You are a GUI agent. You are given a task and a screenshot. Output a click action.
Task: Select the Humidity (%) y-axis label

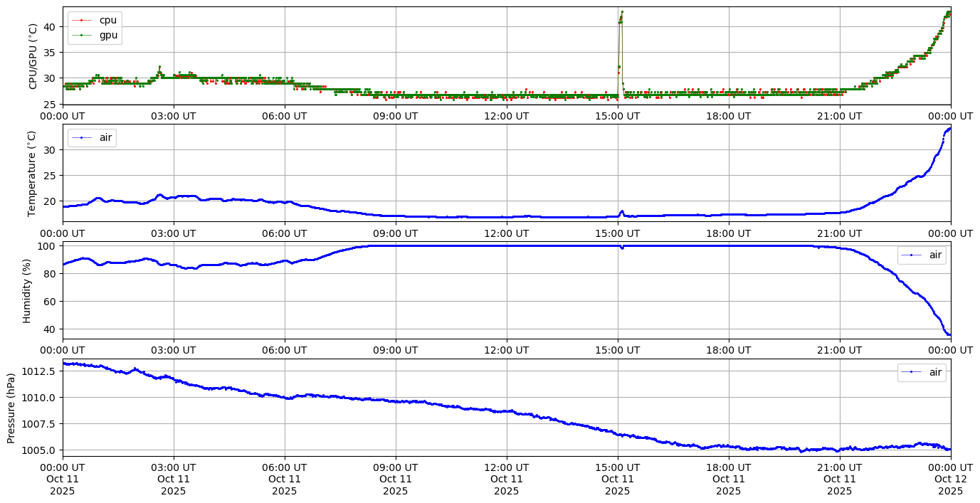(27, 290)
